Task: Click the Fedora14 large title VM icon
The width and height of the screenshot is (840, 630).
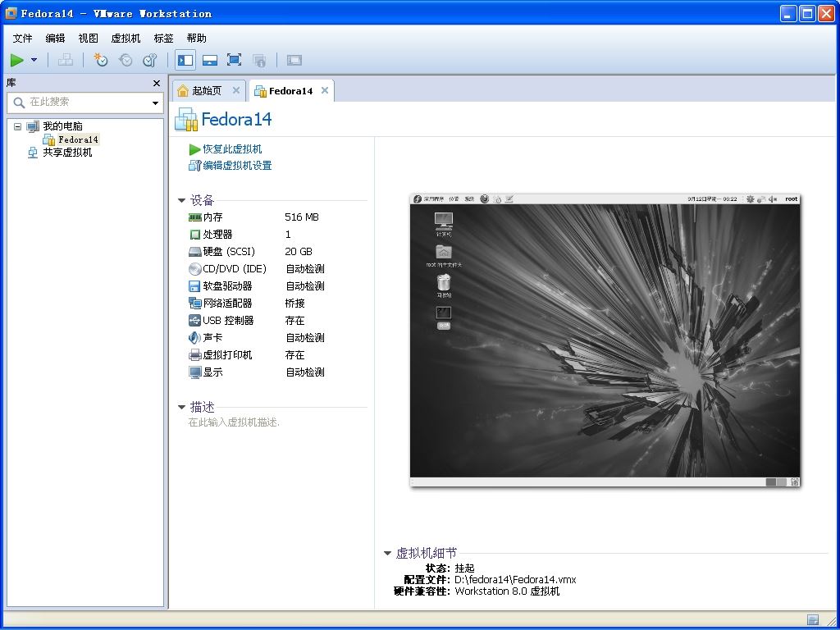Action: 186,119
